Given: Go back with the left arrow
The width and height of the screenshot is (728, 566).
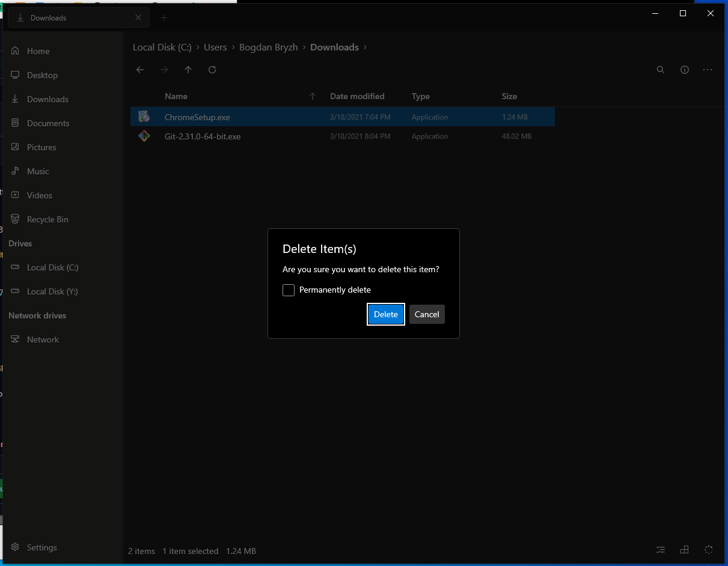Looking at the screenshot, I should click(x=140, y=70).
